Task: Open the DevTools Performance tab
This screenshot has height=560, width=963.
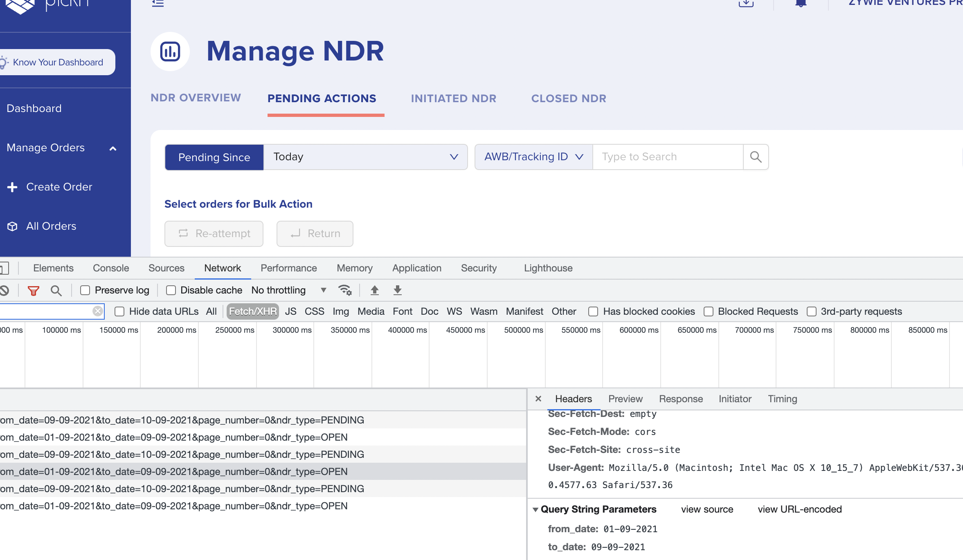Action: click(289, 268)
